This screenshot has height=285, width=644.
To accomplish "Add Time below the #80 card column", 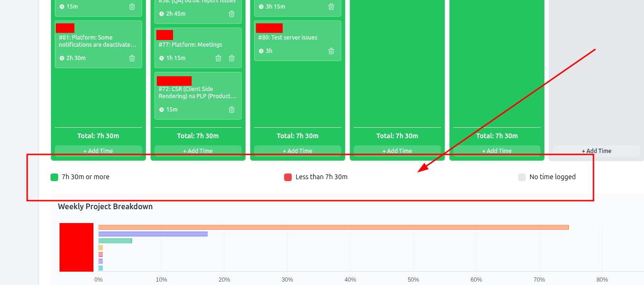I will coord(297,151).
